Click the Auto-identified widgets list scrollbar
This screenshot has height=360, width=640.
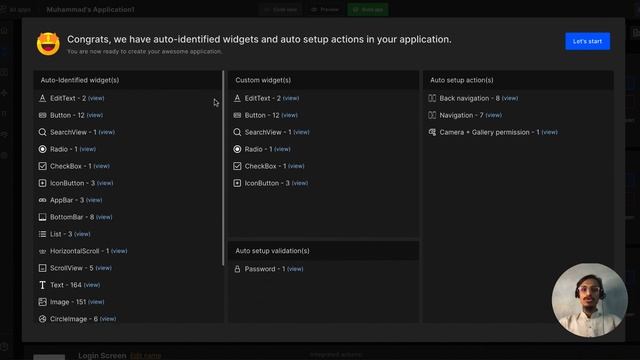tap(223, 168)
